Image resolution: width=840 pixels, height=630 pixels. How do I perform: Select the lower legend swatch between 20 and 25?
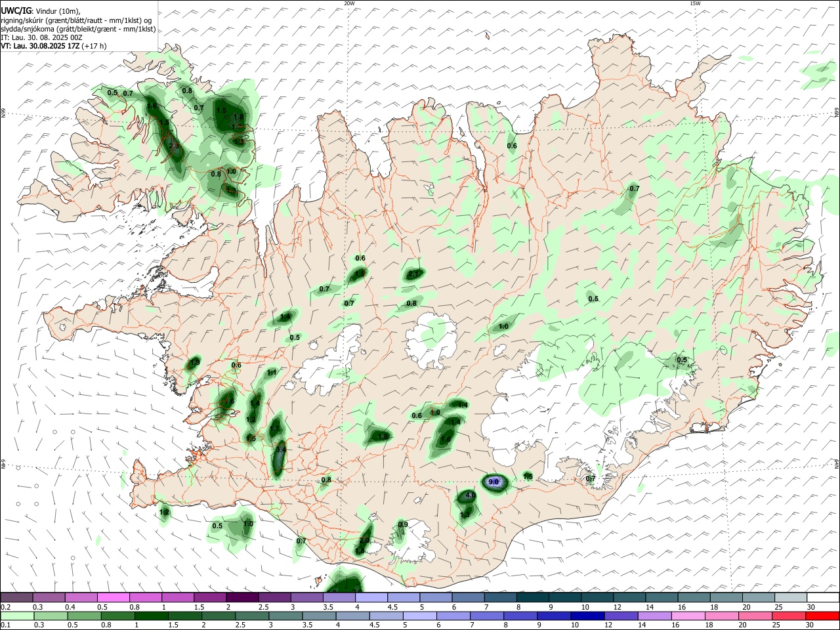tap(755, 616)
